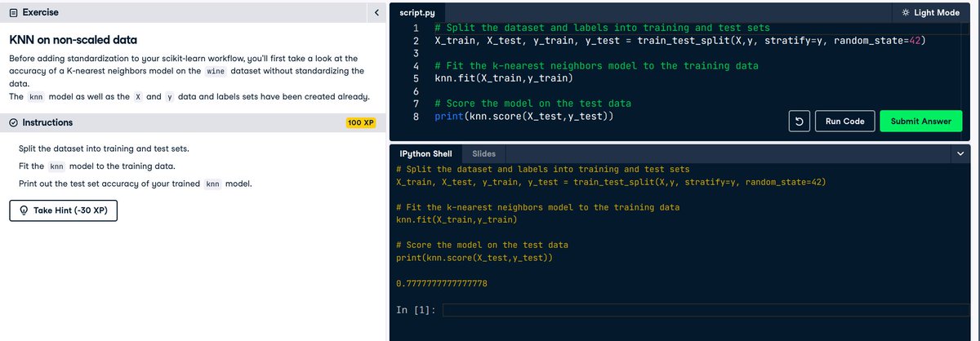Click the "Print out the test set accuracy" instruction
This screenshot has height=341, width=980.
coord(135,184)
